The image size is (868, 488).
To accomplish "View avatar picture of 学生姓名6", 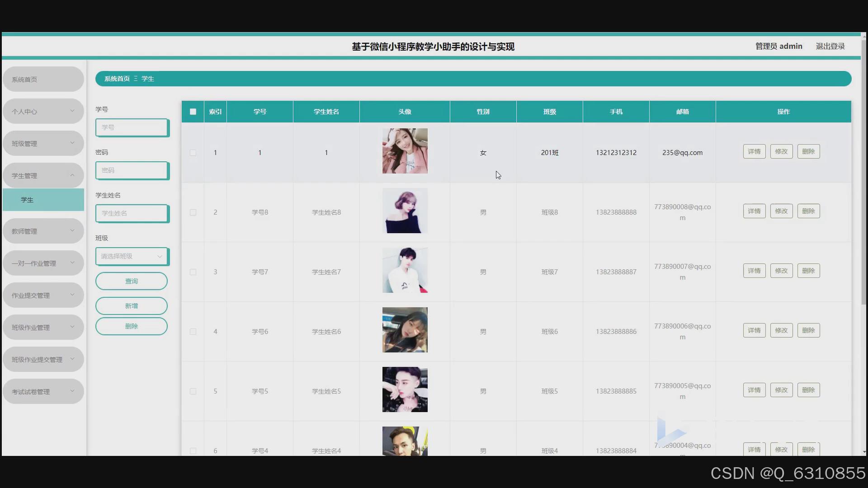I will point(405,330).
